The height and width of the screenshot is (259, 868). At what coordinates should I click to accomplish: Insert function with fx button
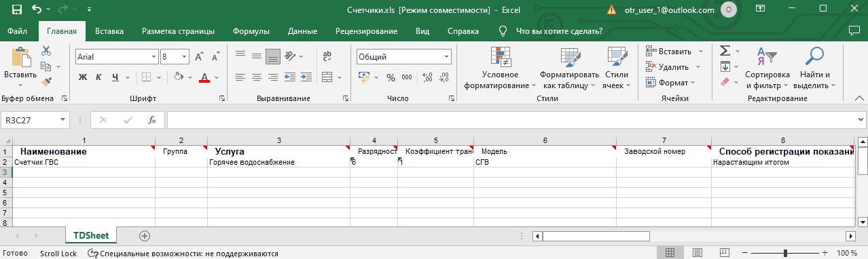click(152, 120)
